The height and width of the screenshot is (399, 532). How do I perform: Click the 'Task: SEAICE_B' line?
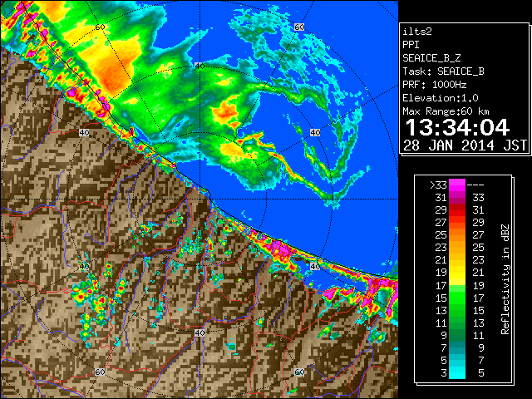443,71
